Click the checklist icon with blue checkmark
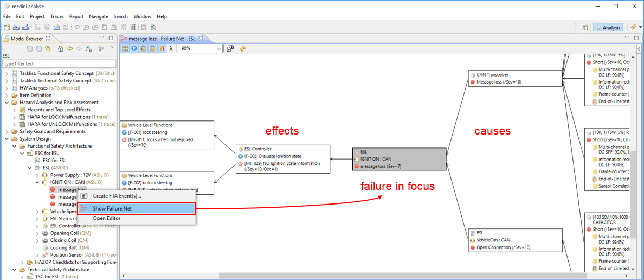 153,28
